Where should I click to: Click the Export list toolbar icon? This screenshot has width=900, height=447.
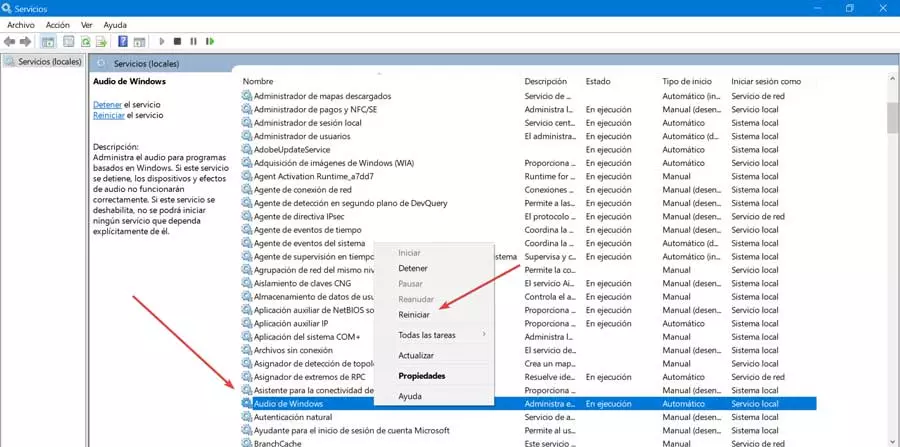[x=102, y=41]
